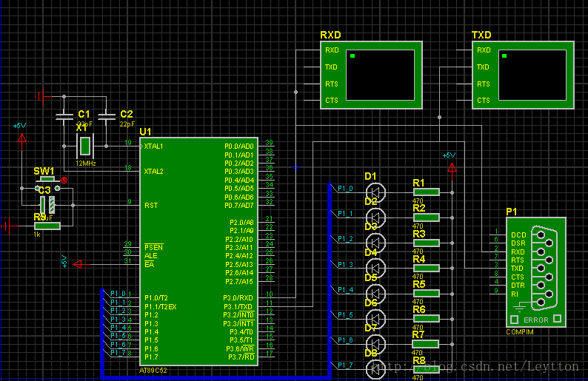This screenshot has height=381, width=588.
Task: Select the ground terminal above C1
Action: pos(44,95)
